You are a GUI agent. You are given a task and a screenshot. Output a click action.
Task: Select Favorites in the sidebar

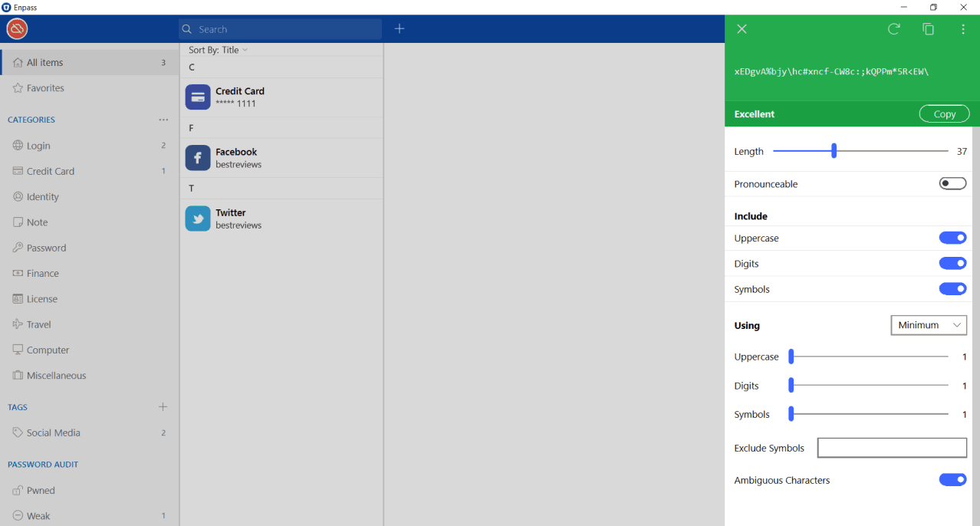point(45,88)
